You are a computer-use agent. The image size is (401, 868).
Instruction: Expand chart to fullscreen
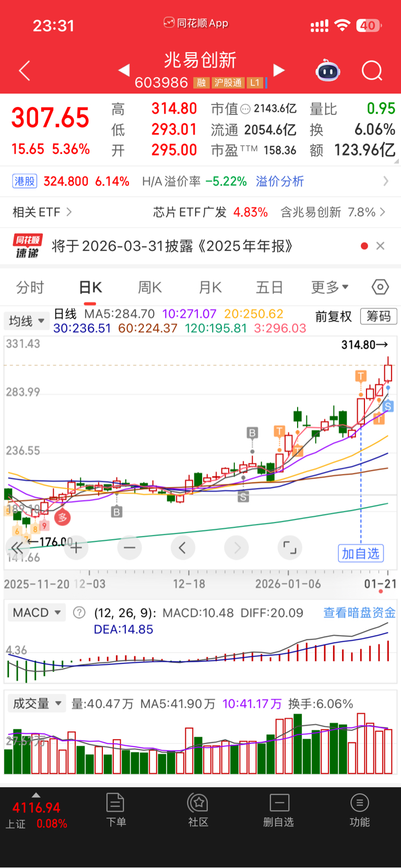click(x=290, y=548)
